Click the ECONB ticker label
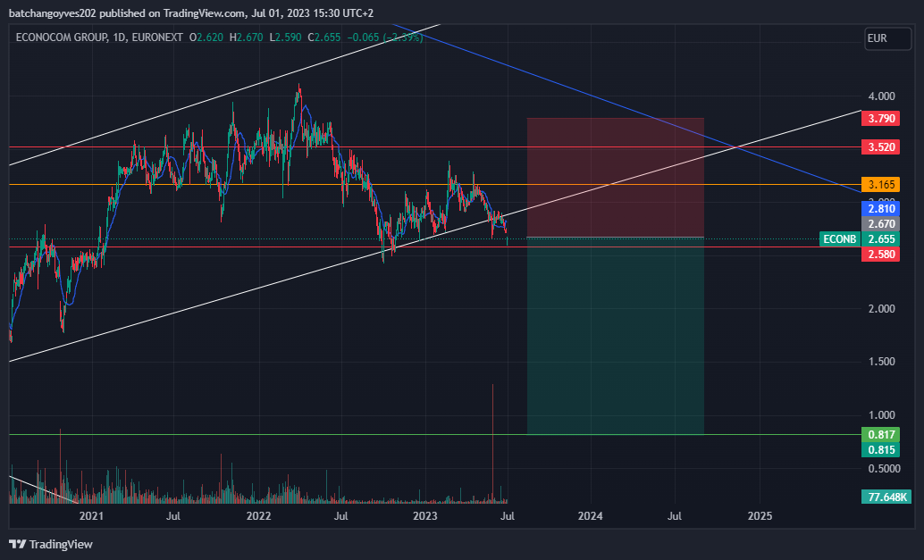Screen dimensions: 924x560 click(x=840, y=239)
